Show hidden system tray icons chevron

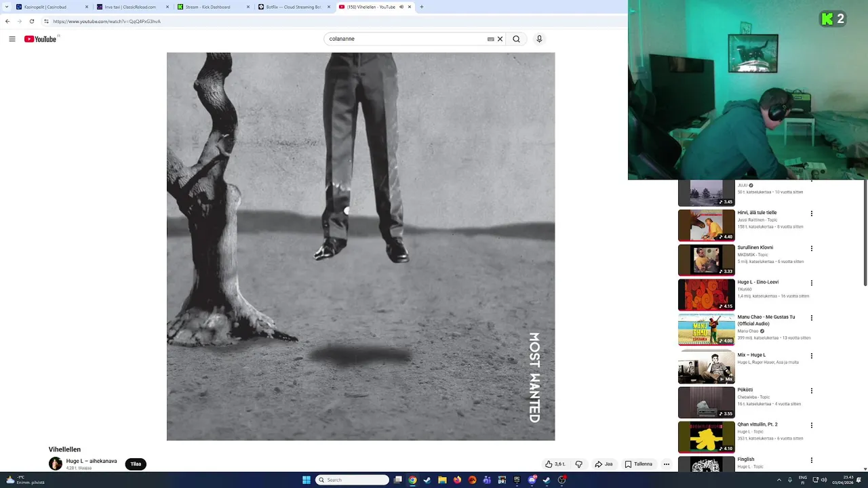click(x=778, y=480)
